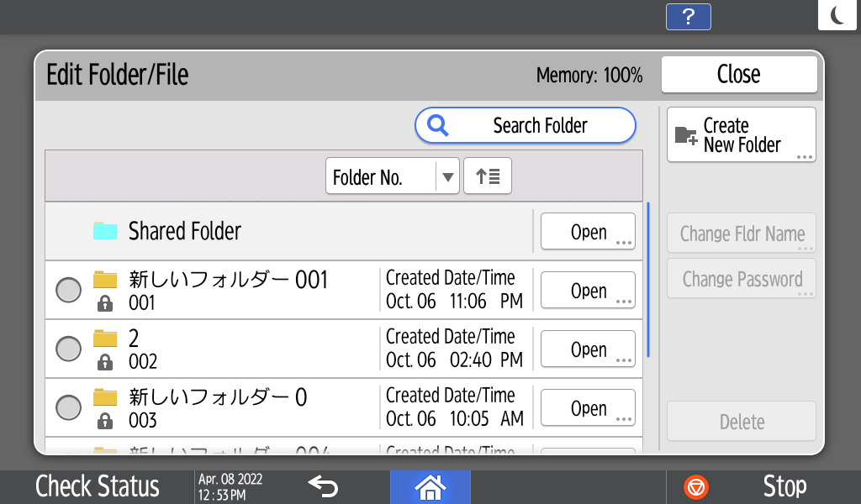Tap the lock icon on folder 002
The height and width of the screenshot is (504, 861).
[105, 362]
